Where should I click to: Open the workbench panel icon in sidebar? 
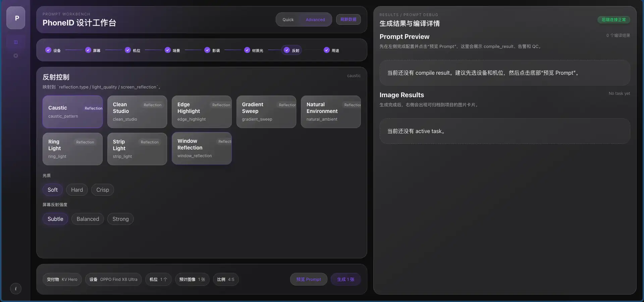tap(16, 42)
